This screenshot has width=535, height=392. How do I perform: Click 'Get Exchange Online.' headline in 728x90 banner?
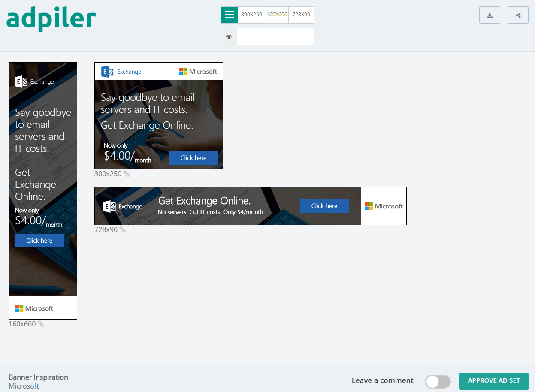click(x=205, y=201)
